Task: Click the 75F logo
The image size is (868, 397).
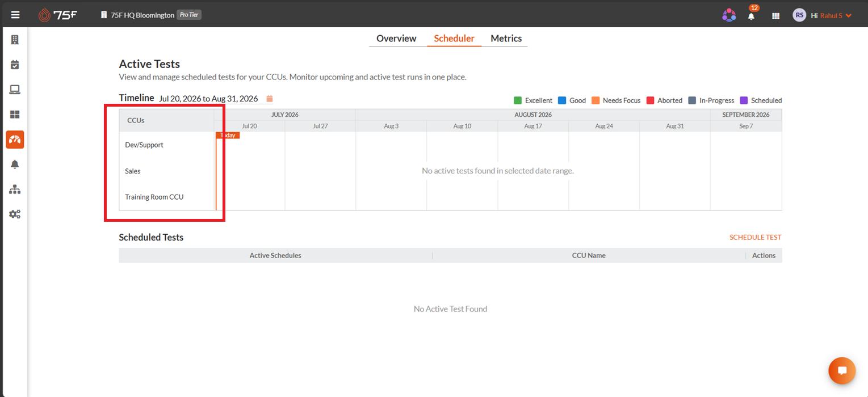Action: pos(57,15)
